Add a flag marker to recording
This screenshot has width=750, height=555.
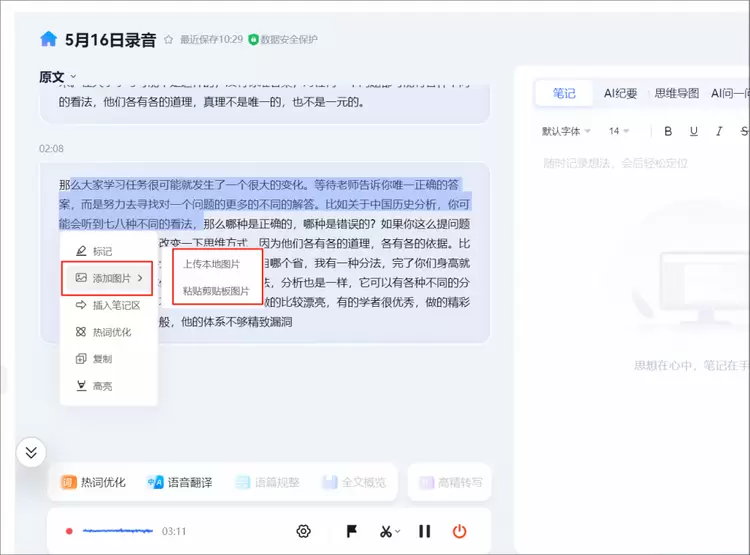(x=351, y=531)
